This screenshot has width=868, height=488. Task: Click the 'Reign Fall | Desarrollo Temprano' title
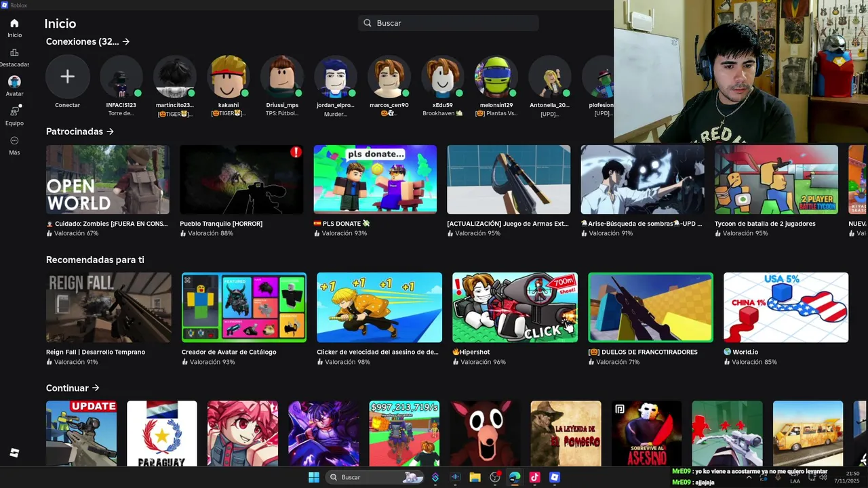coord(96,352)
